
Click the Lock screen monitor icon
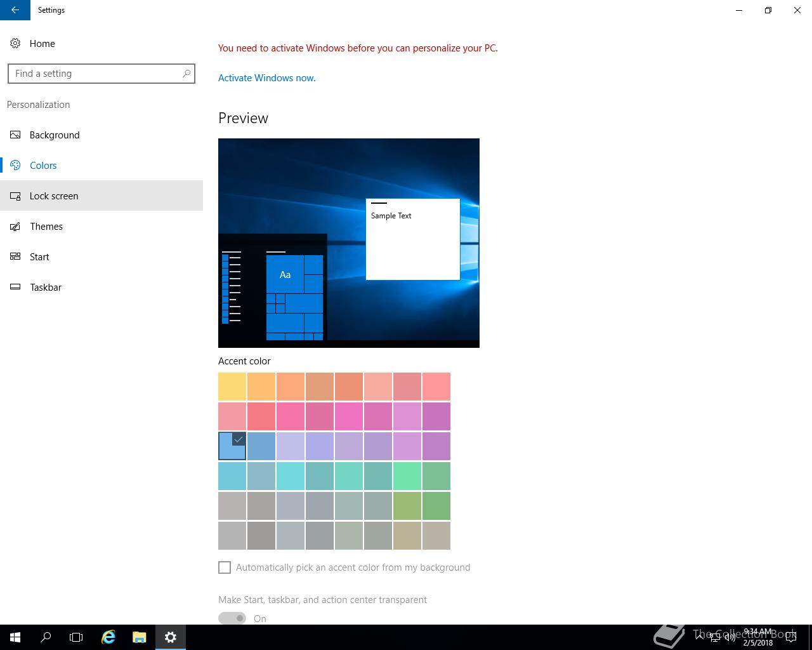15,196
